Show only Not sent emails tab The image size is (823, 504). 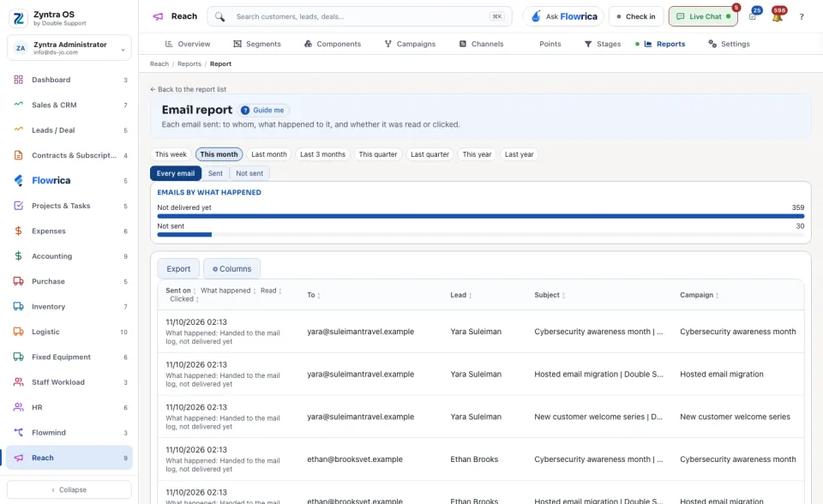pyautogui.click(x=249, y=173)
